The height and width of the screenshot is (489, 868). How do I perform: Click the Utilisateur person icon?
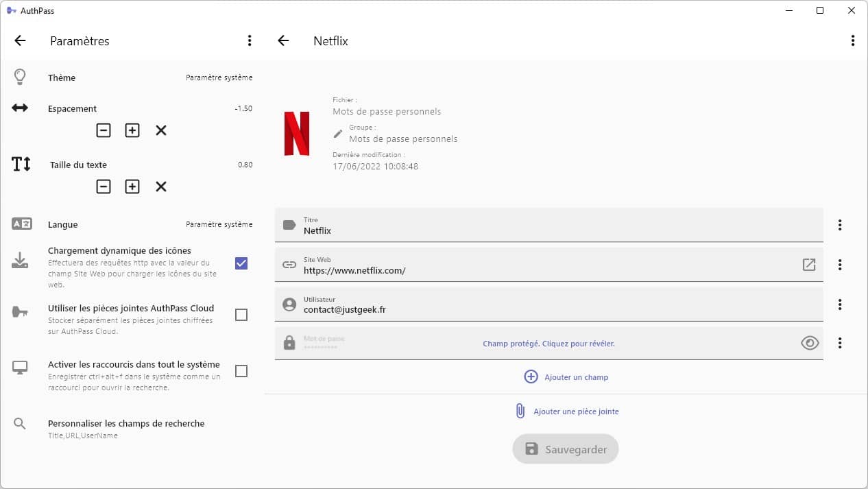pos(289,305)
